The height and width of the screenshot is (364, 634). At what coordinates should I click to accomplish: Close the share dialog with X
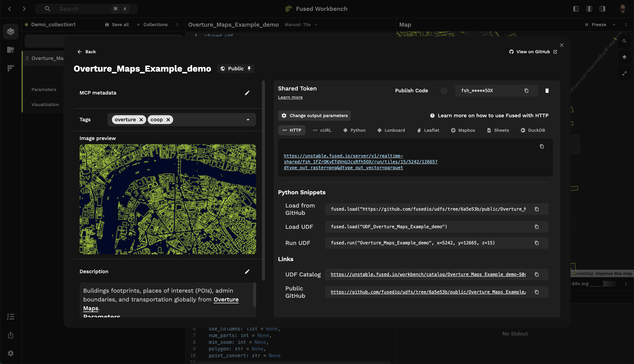tap(562, 45)
